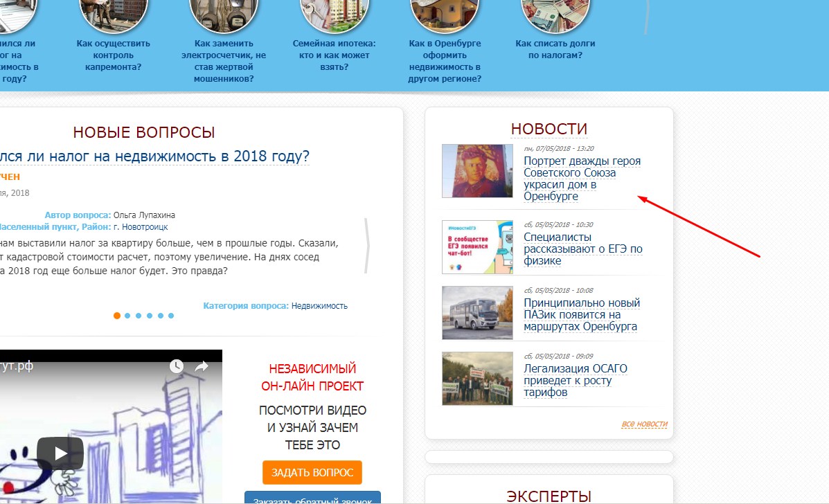
Task: Open question about налог на недвижимость 2018
Action: pos(154,156)
